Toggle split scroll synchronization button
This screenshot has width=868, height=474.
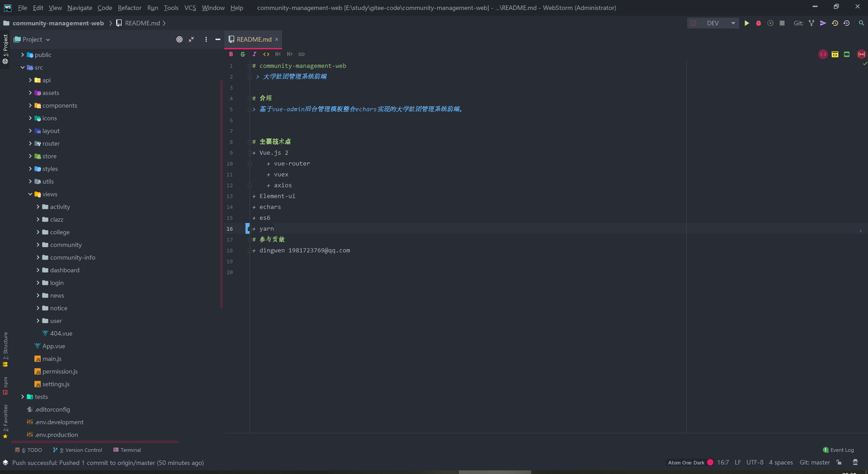pos(862,54)
